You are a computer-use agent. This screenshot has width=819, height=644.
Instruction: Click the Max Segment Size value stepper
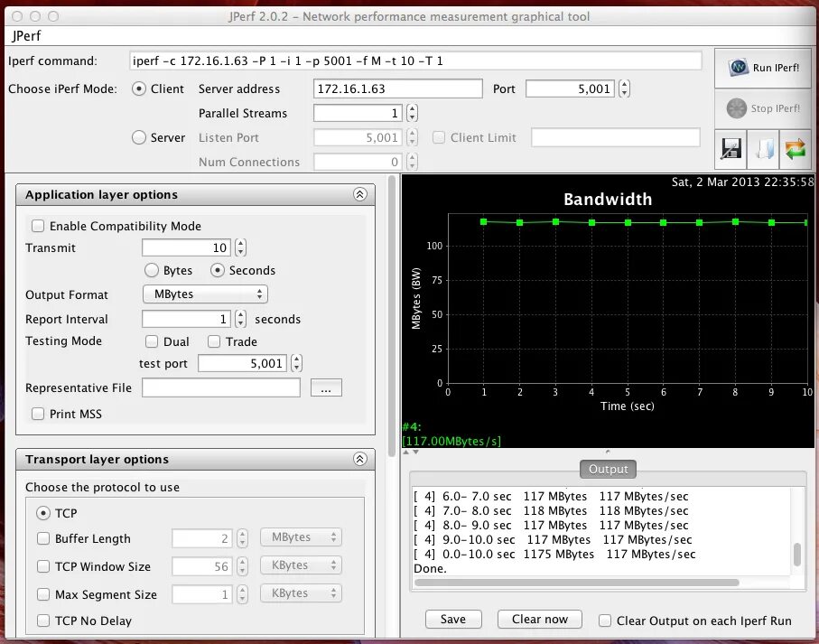(x=242, y=594)
